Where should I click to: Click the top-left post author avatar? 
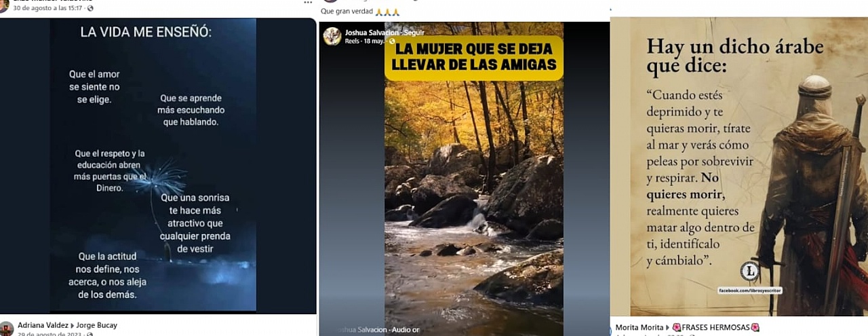[5, 5]
